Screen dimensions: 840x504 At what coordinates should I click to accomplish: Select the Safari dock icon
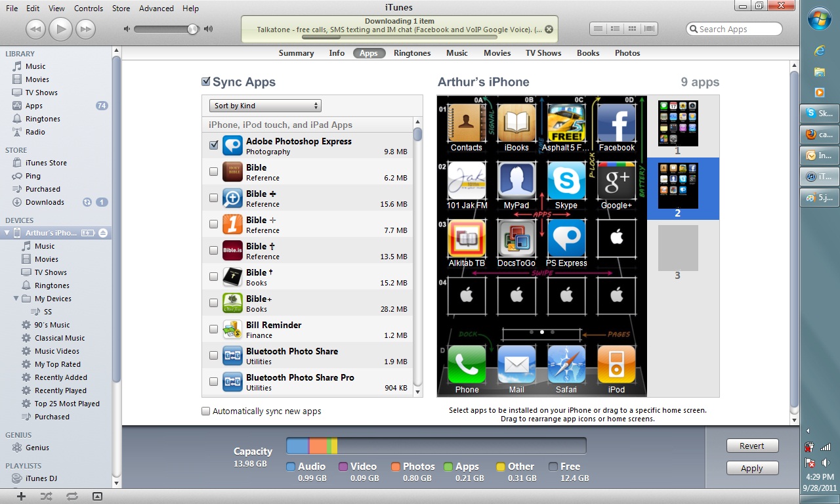tap(566, 365)
